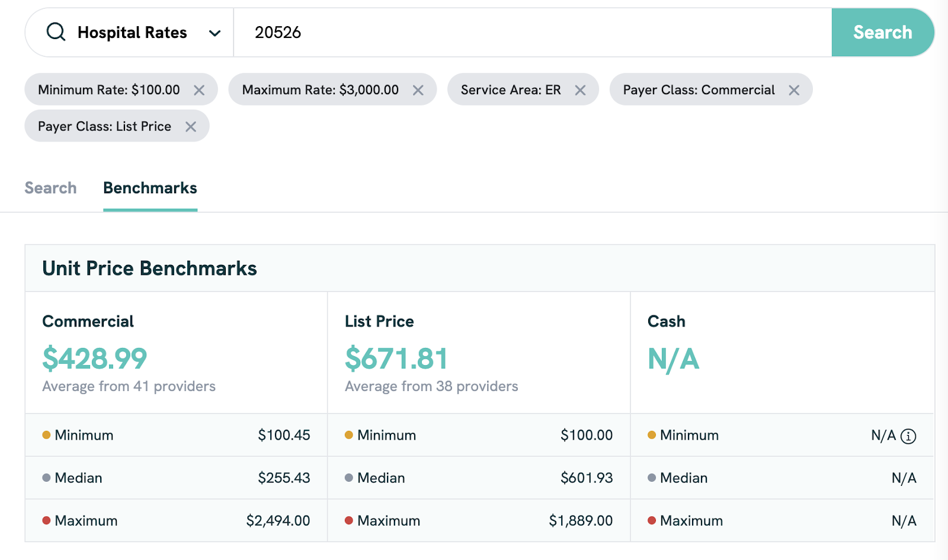
Task: Expand the Hospital Rates dropdown chevron
Action: (x=214, y=33)
